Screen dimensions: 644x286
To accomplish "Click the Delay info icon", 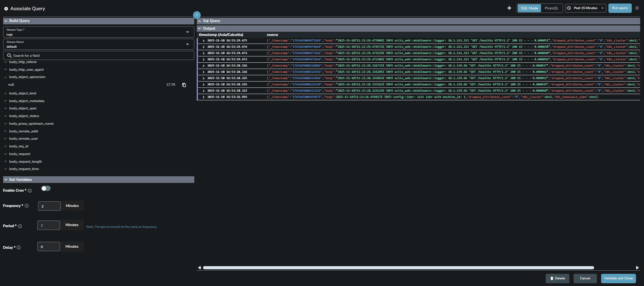I will tap(19, 248).
